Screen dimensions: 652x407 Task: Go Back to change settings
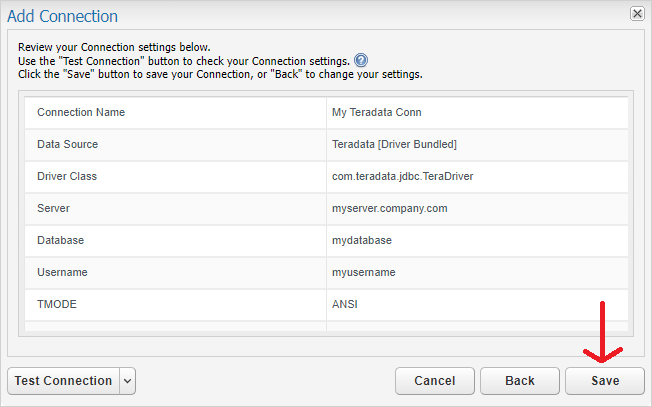520,381
